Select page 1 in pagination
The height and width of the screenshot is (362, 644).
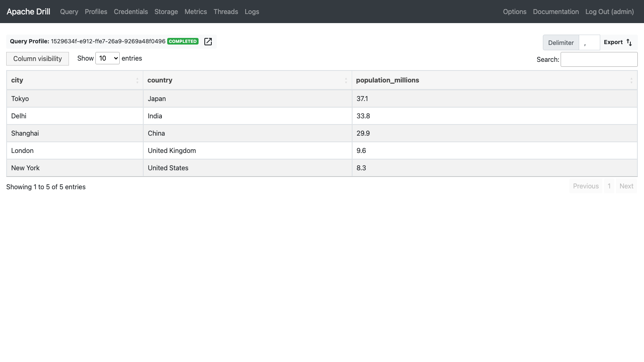coord(609,186)
